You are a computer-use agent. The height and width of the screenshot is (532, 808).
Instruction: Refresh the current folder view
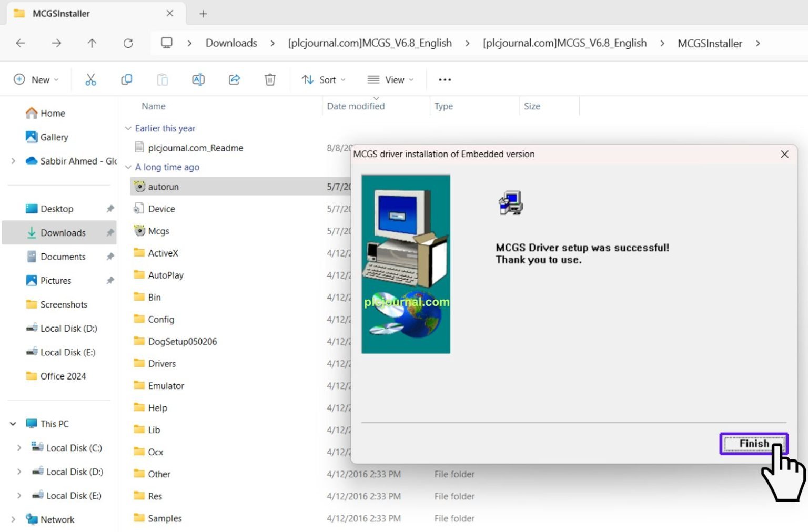click(128, 43)
